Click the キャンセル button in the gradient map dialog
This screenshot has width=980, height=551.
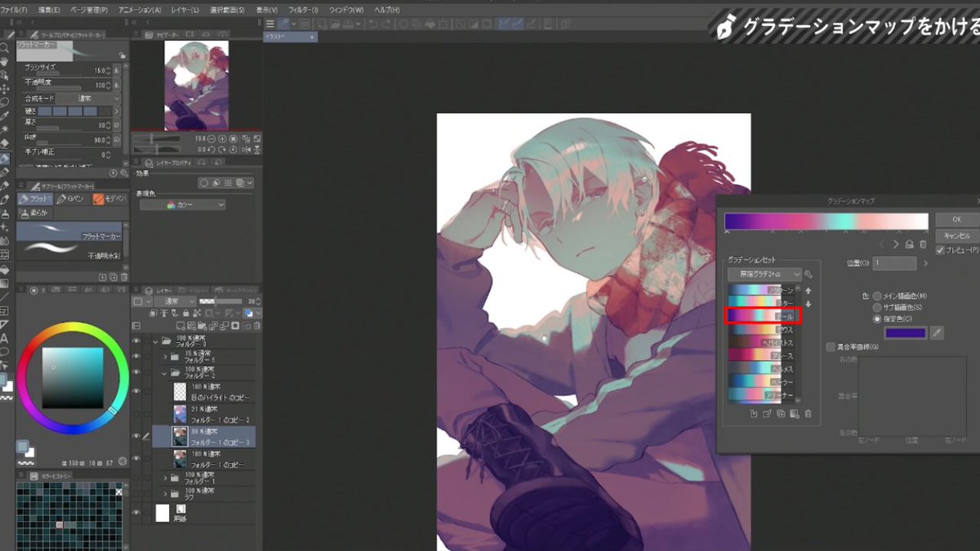(957, 235)
